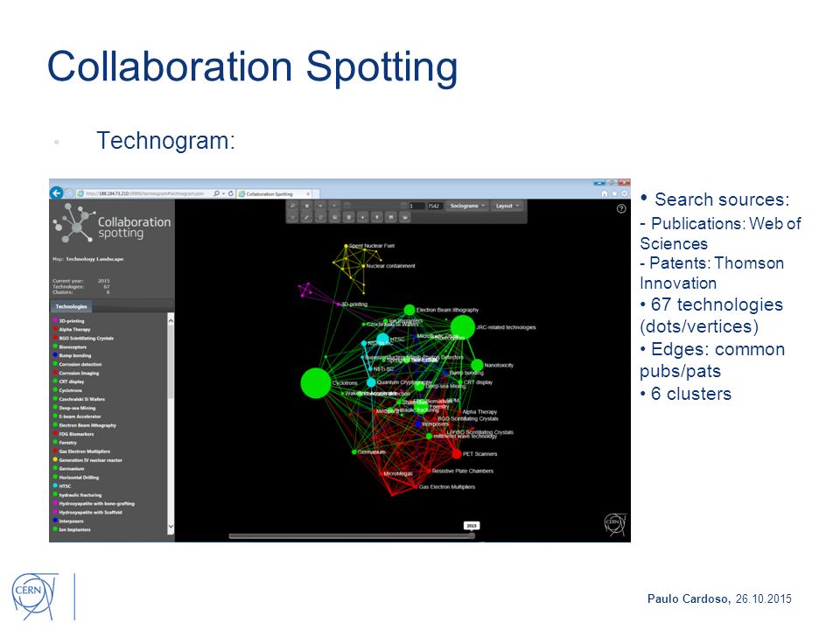Select Bioreceptors in technologies list
The image size is (840, 630).
pyautogui.click(x=69, y=347)
